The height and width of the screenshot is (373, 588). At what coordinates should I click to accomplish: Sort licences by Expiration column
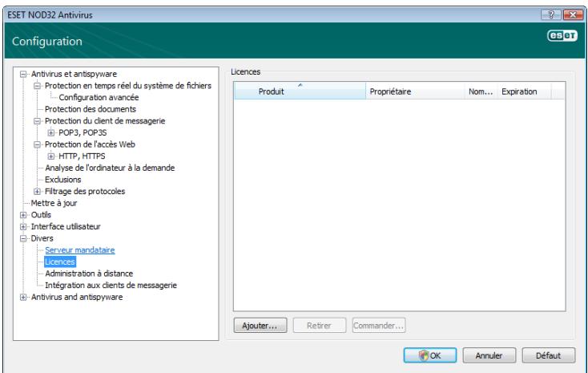pos(524,91)
